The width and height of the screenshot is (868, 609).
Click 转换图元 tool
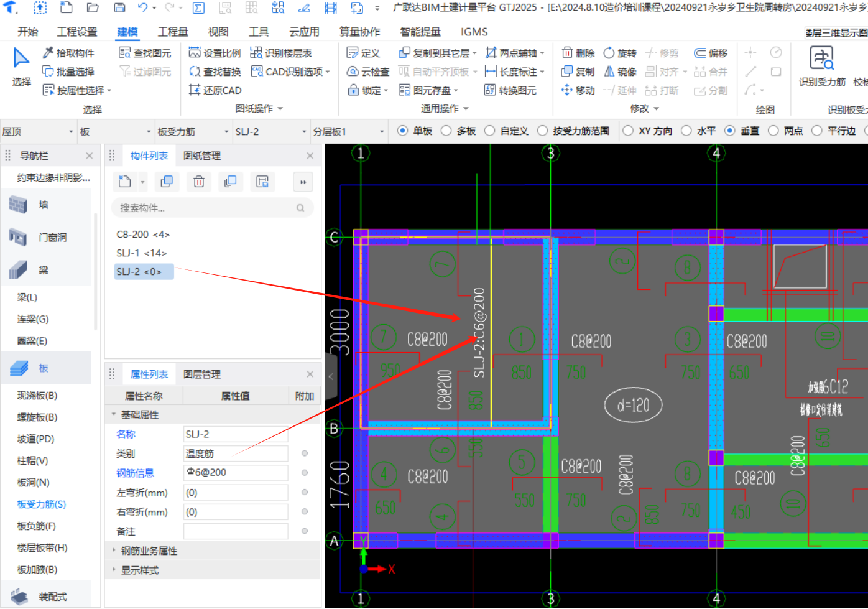click(510, 91)
